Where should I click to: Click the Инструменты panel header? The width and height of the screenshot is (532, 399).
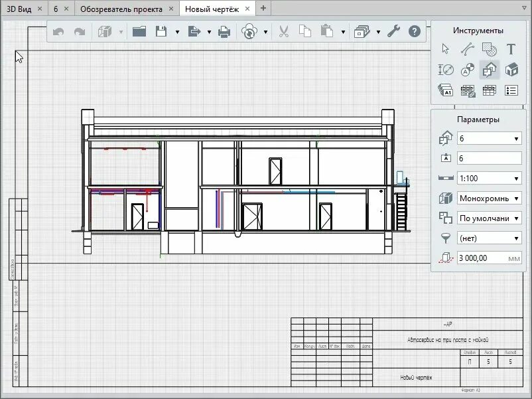(x=478, y=31)
